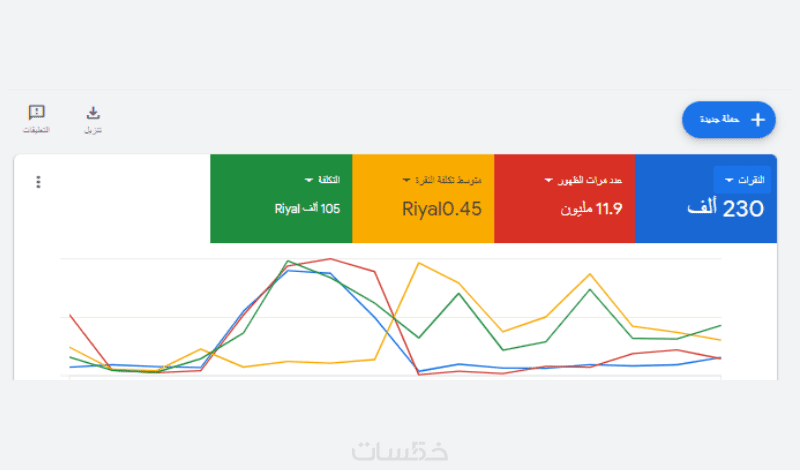This screenshot has width=800, height=470.
Task: Click the التعليقات text label under feedback icon
Action: pyautogui.click(x=37, y=130)
